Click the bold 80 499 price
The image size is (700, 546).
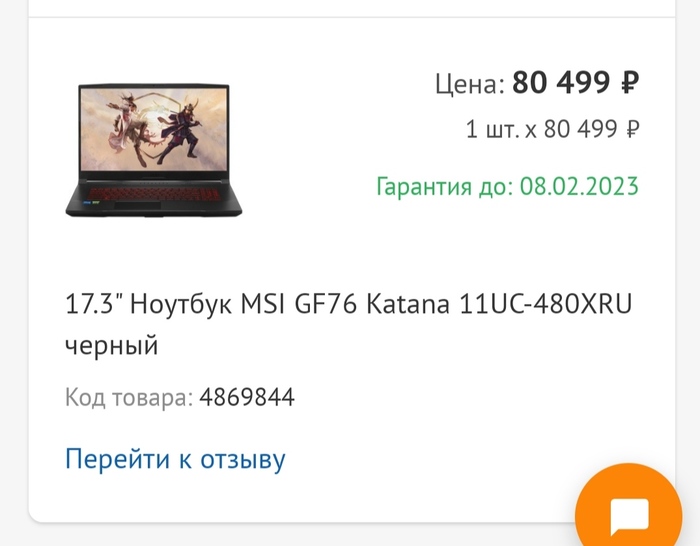click(561, 83)
